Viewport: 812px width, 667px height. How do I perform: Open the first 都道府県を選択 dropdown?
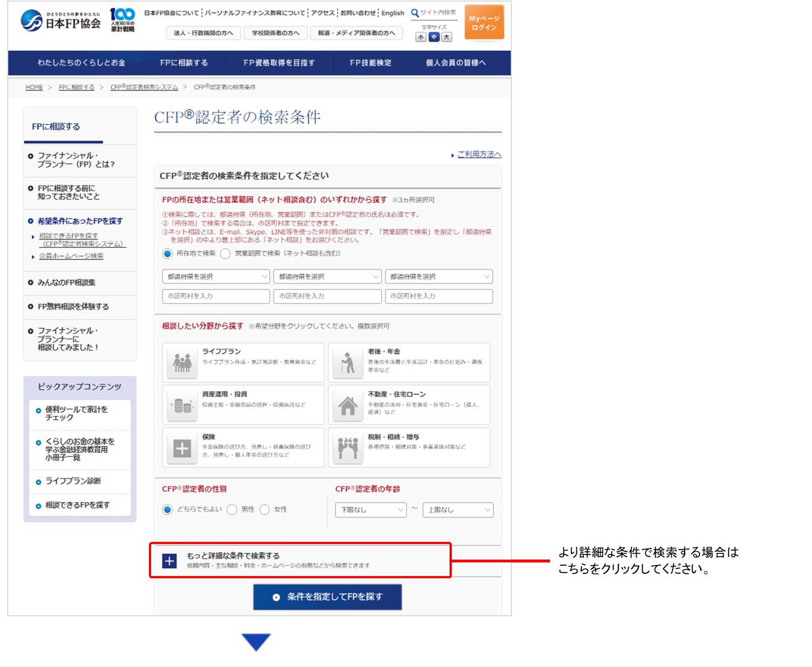click(216, 277)
